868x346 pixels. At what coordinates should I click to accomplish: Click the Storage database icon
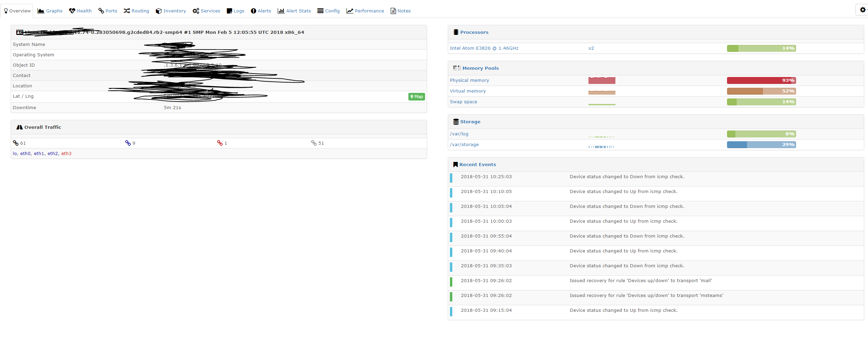click(x=456, y=122)
